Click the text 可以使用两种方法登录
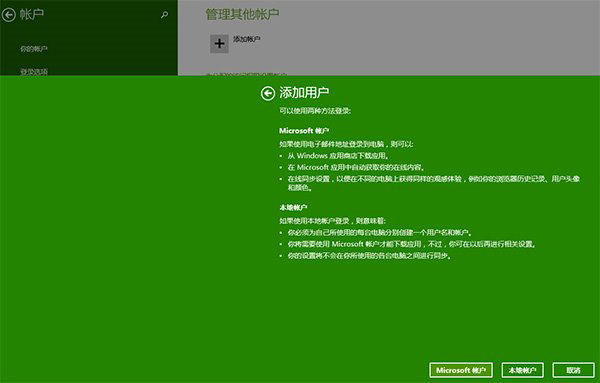This screenshot has width=600, height=383. click(x=315, y=111)
